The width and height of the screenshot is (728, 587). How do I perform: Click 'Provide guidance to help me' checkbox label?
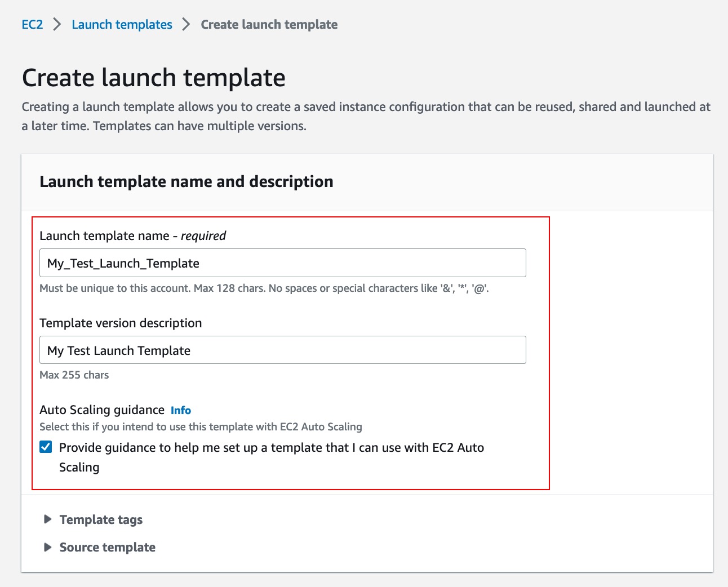click(x=272, y=457)
